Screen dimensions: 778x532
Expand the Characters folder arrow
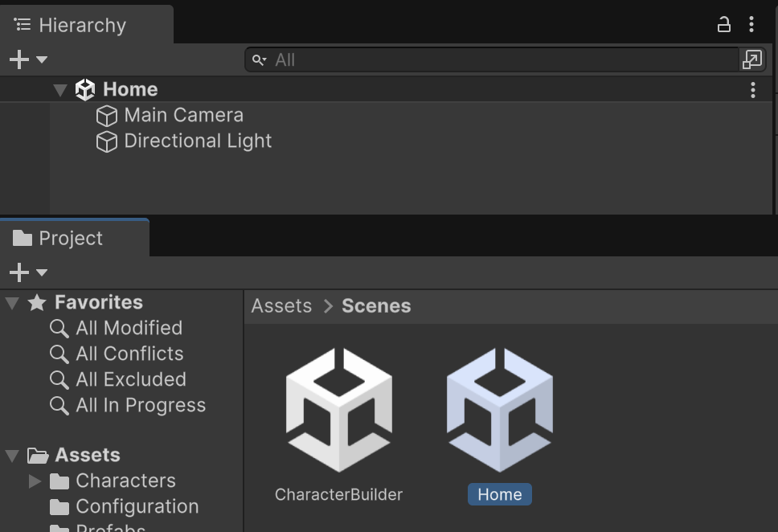(35, 481)
